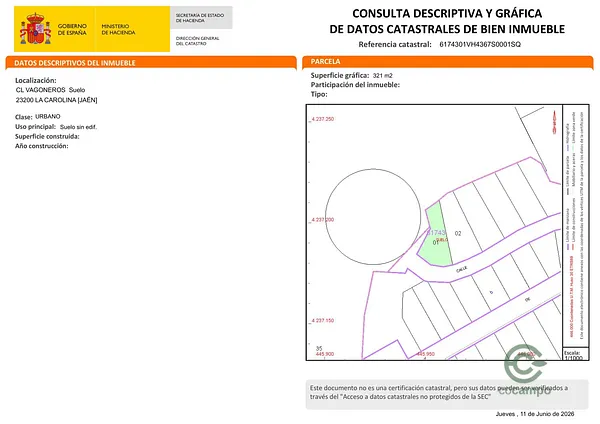Click the Dirección General del Catastro text

point(197,41)
